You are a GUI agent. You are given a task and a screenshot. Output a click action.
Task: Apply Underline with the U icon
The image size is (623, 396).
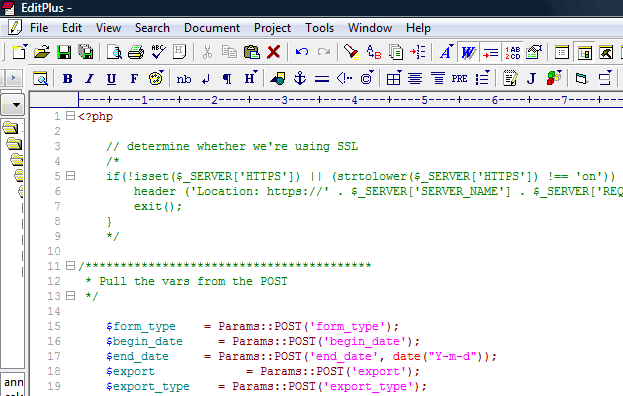point(111,79)
